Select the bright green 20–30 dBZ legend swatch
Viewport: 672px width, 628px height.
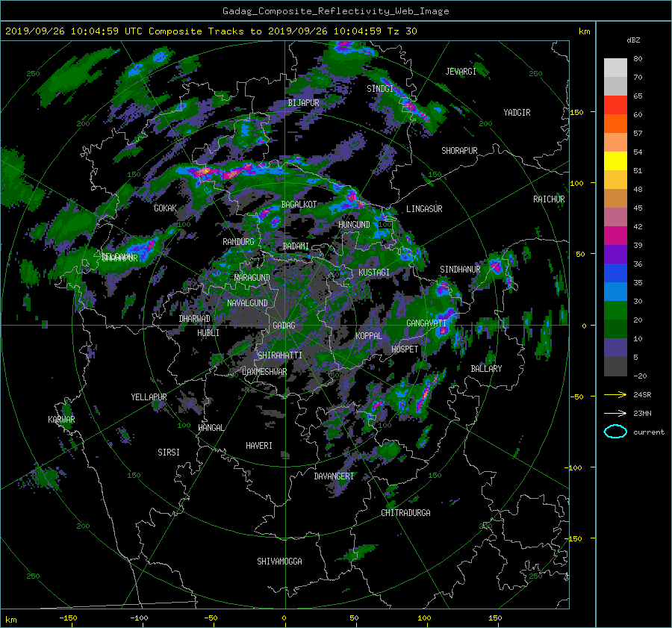pos(615,311)
